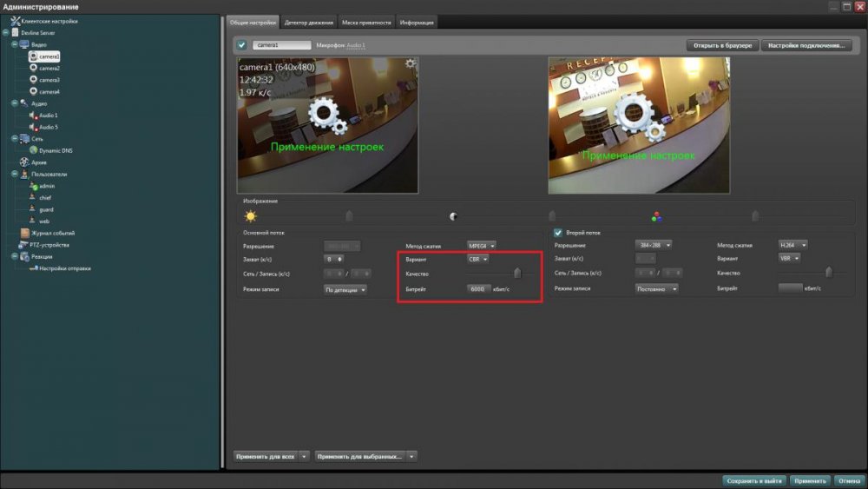Click the Audio 1 speaker icon

pyautogui.click(x=33, y=116)
